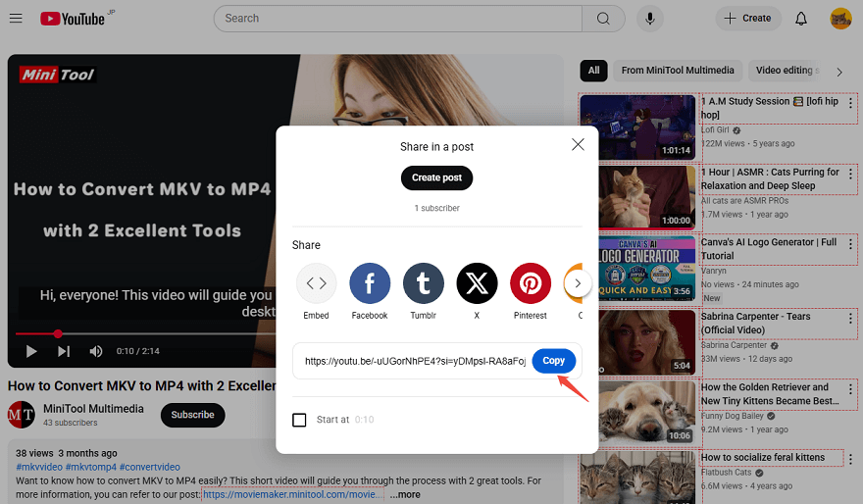Click the #mkvvideo hashtag

point(39,467)
